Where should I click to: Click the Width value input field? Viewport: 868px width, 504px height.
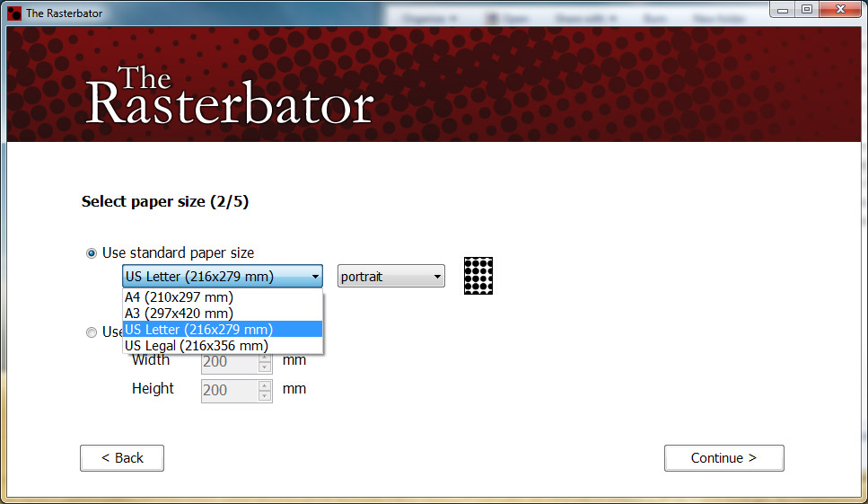point(230,362)
